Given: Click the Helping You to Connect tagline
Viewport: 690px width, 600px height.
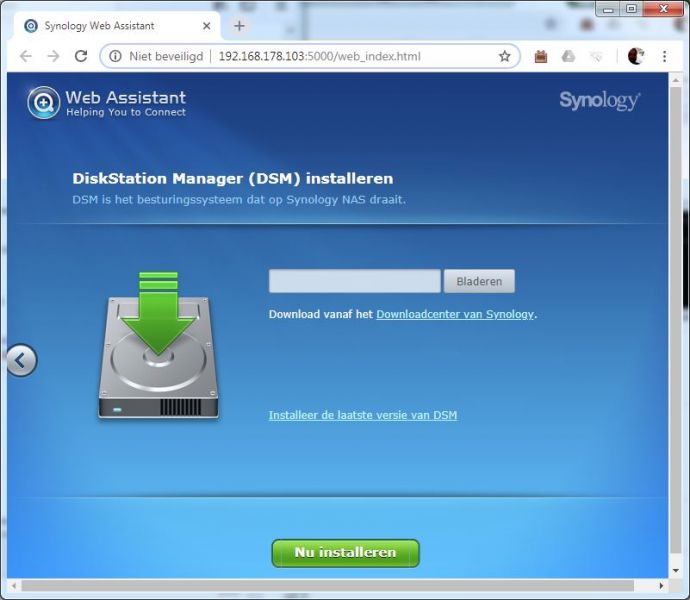Looking at the screenshot, I should pos(126,112).
